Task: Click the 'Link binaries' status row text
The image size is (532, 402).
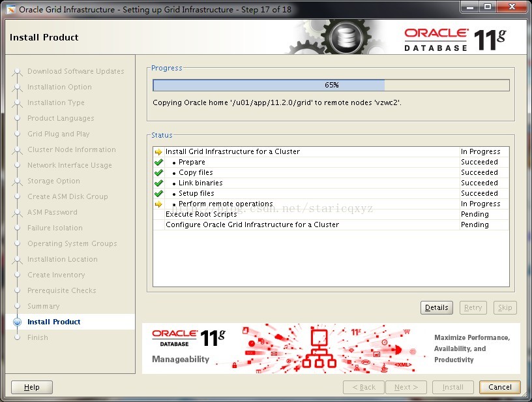Action: (201, 183)
